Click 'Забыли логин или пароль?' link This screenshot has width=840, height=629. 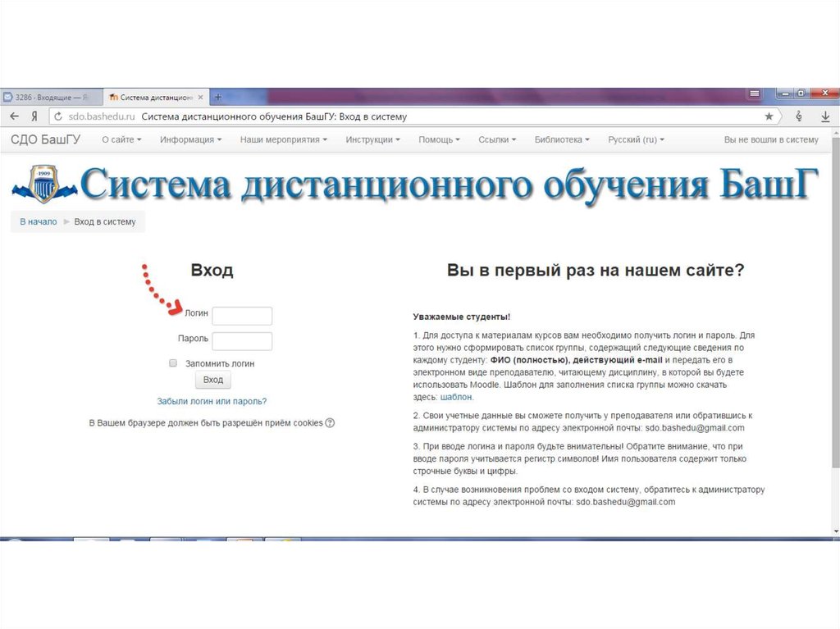(x=212, y=401)
